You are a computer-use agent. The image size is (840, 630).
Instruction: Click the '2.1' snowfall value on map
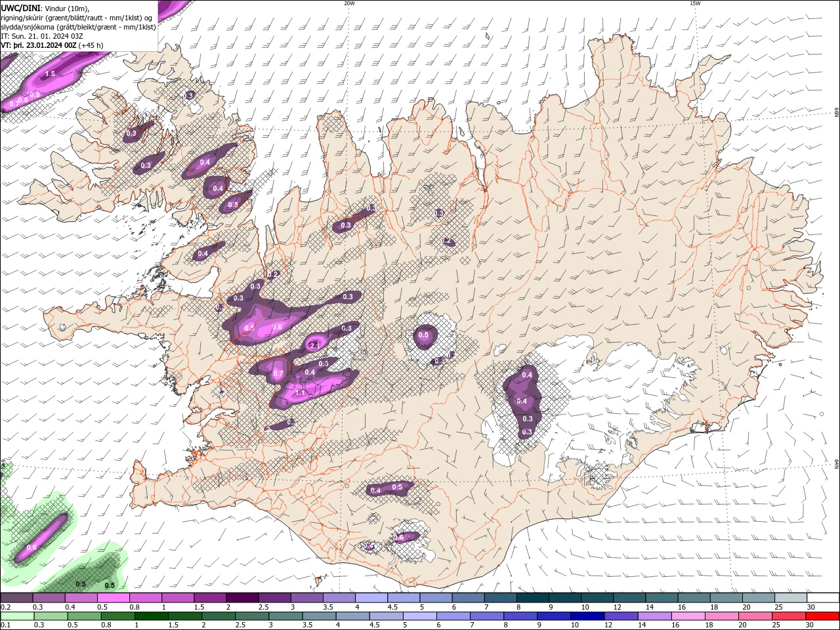point(314,345)
